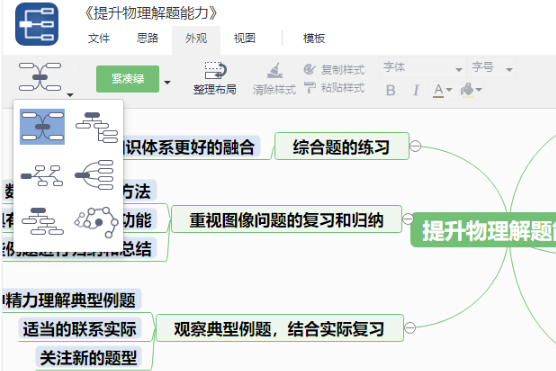This screenshot has width=556, height=371.
Task: Select the central topic 提升物理解题能力
Action: 484,230
